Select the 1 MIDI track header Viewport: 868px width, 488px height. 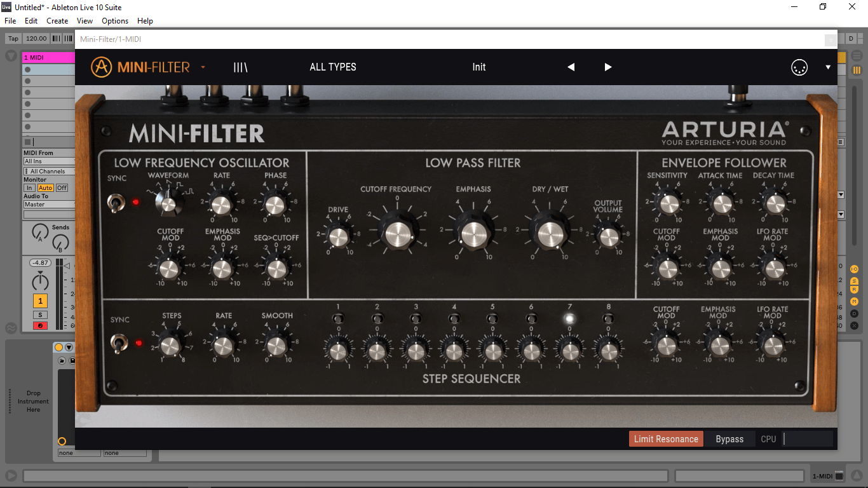click(48, 58)
